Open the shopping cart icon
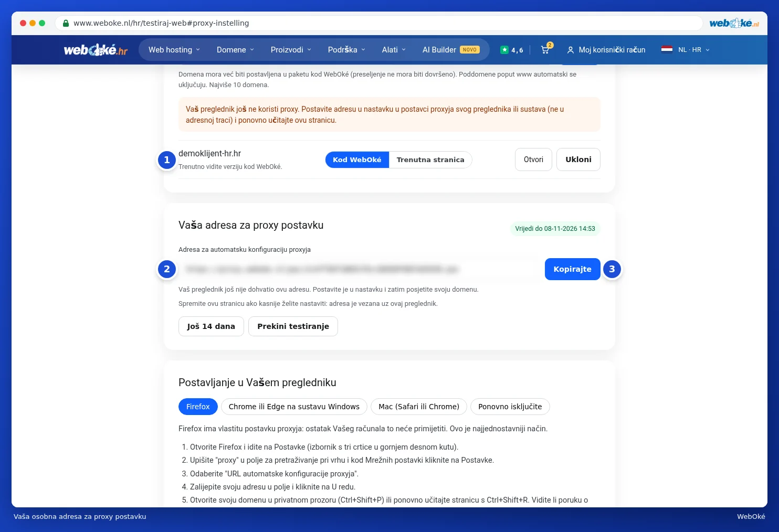 click(x=545, y=49)
